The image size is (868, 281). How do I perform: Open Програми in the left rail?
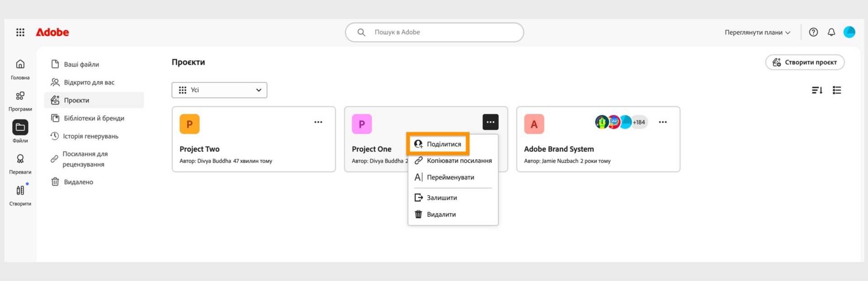pos(20,101)
